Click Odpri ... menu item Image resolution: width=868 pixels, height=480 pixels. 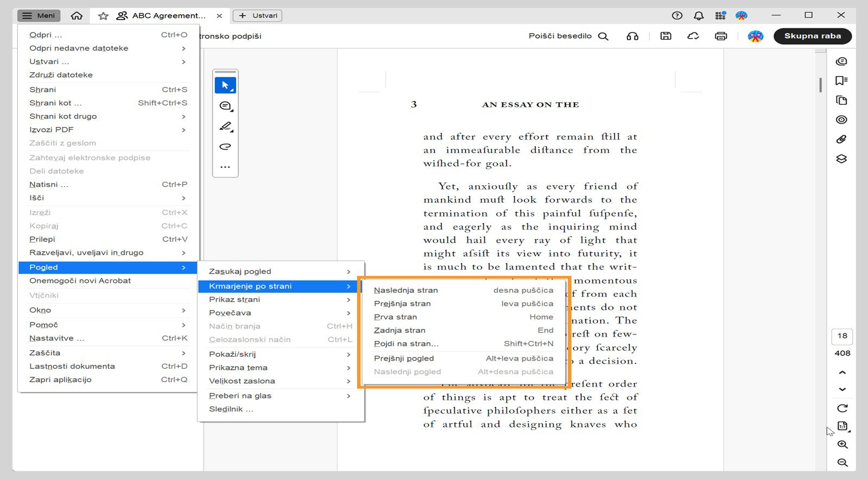point(108,35)
